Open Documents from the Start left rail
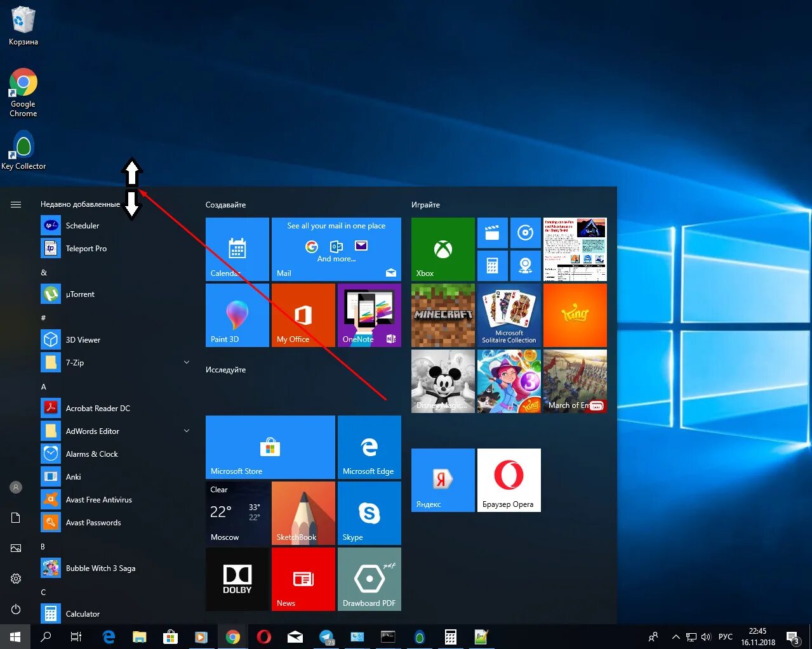 [16, 518]
